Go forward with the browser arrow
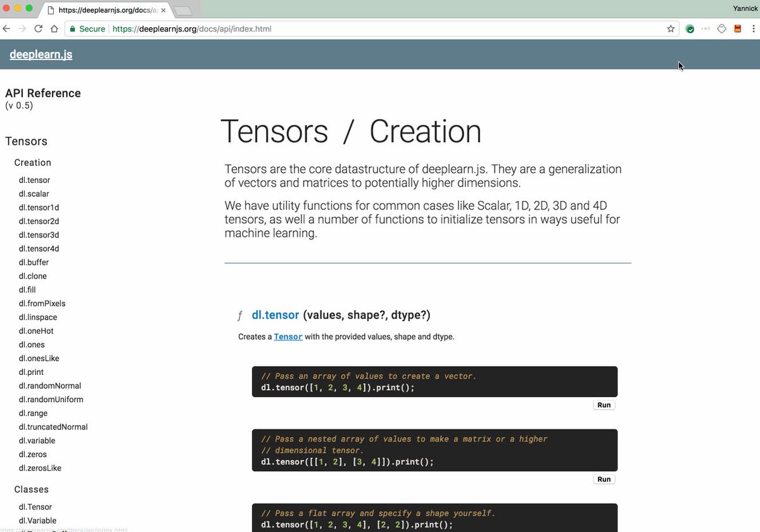The image size is (760, 532). [x=22, y=28]
